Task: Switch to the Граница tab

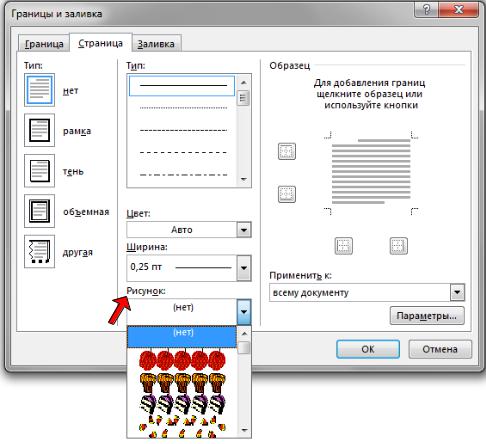Action: pyautogui.click(x=44, y=44)
